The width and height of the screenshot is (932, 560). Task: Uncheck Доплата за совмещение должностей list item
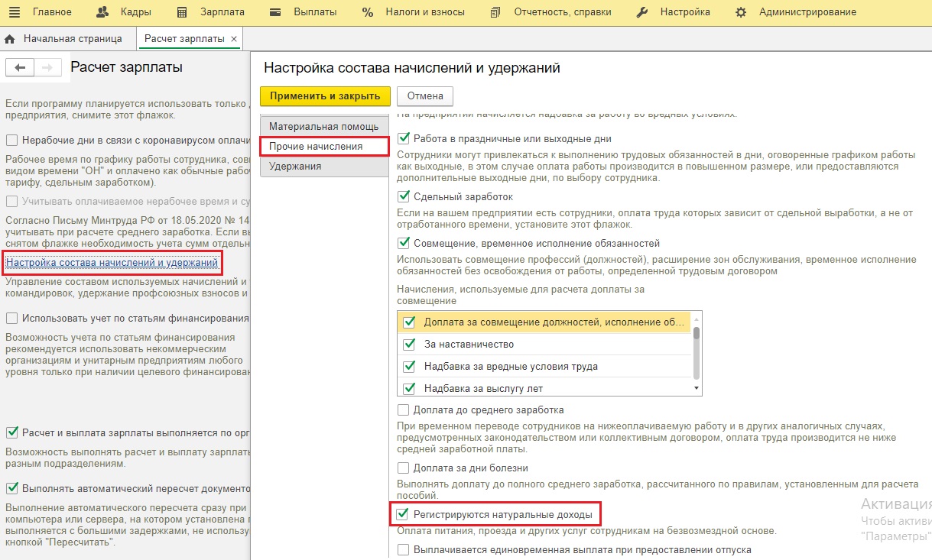pyautogui.click(x=409, y=322)
